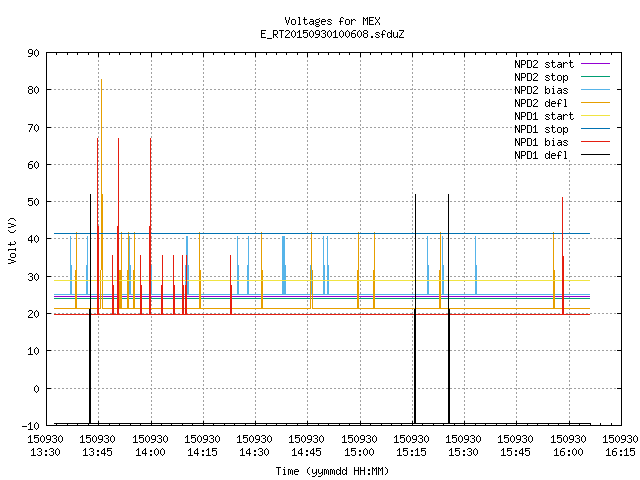Click the green line sample beside NPD2 stop
640x480 pixels.
(x=595, y=77)
